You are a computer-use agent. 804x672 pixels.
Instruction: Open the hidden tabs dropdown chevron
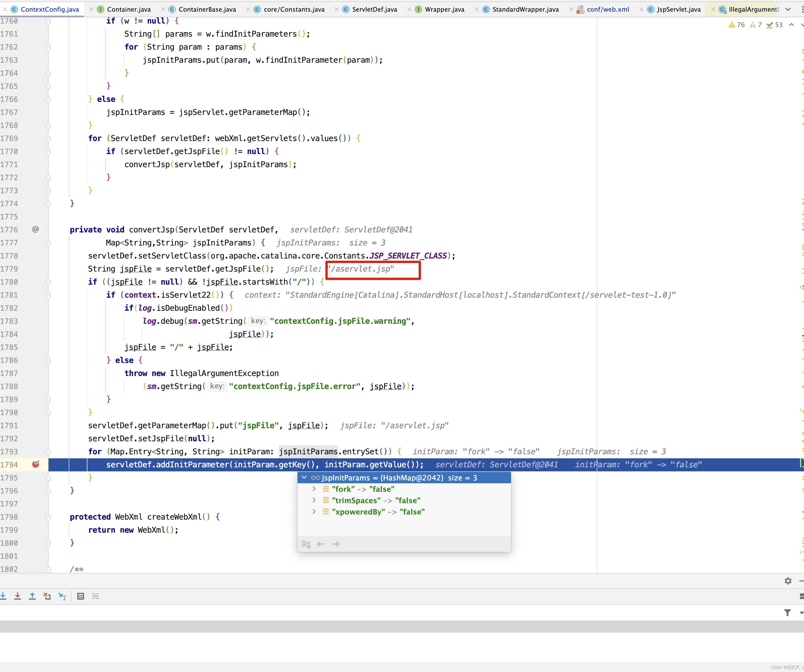(x=788, y=9)
